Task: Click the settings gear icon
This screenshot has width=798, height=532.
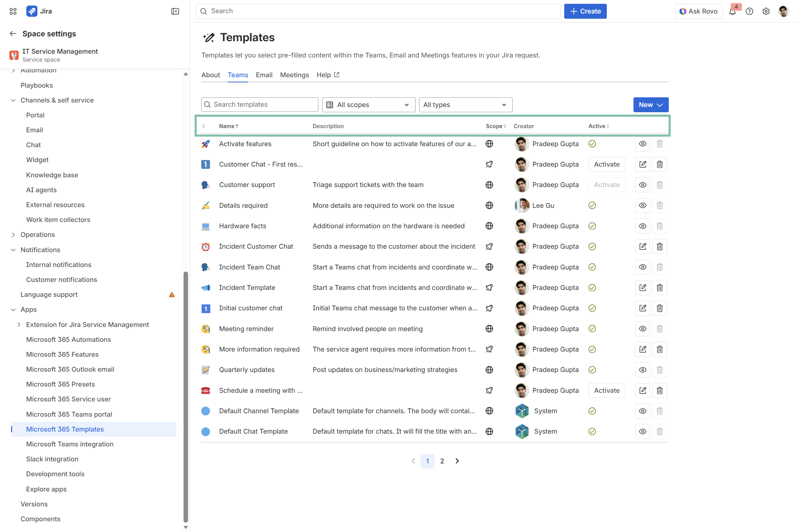Action: click(x=766, y=11)
